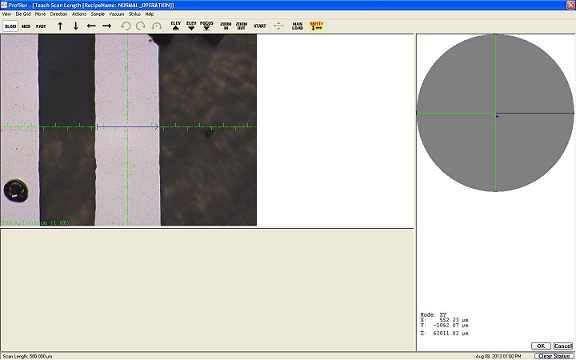Image resolution: width=576 pixels, height=360 pixels.
Task: Click the ELEV up icon
Action: [x=176, y=26]
